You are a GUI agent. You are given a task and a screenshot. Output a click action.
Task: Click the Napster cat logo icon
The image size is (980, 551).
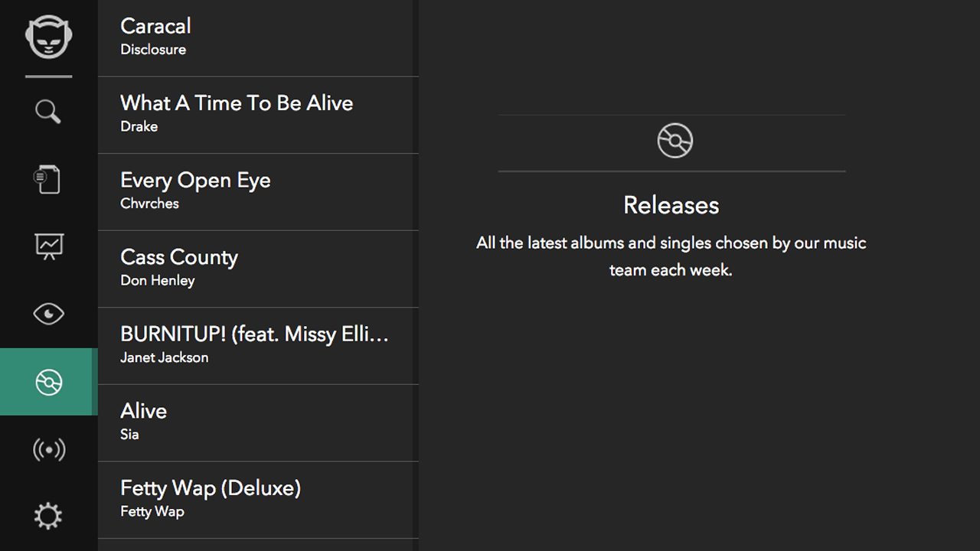point(48,37)
